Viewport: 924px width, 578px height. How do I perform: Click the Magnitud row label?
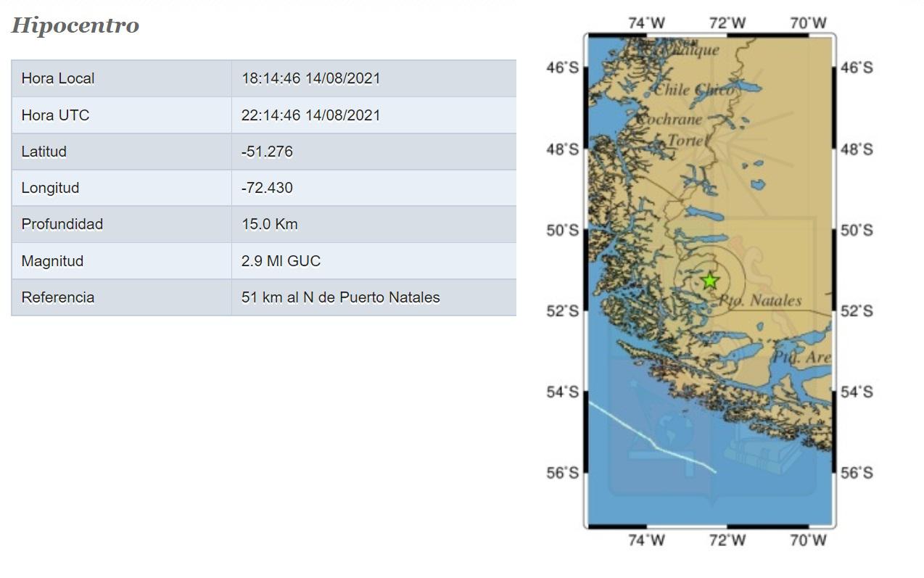[x=52, y=261]
